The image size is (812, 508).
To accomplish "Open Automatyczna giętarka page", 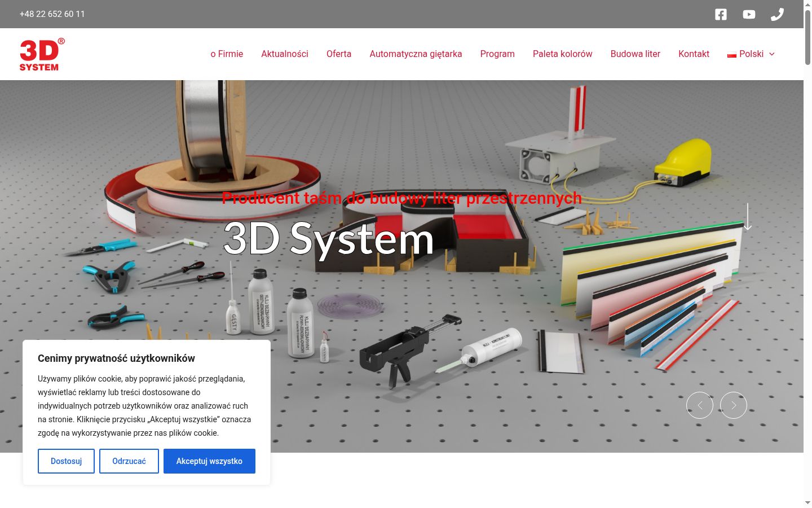I will (x=416, y=54).
